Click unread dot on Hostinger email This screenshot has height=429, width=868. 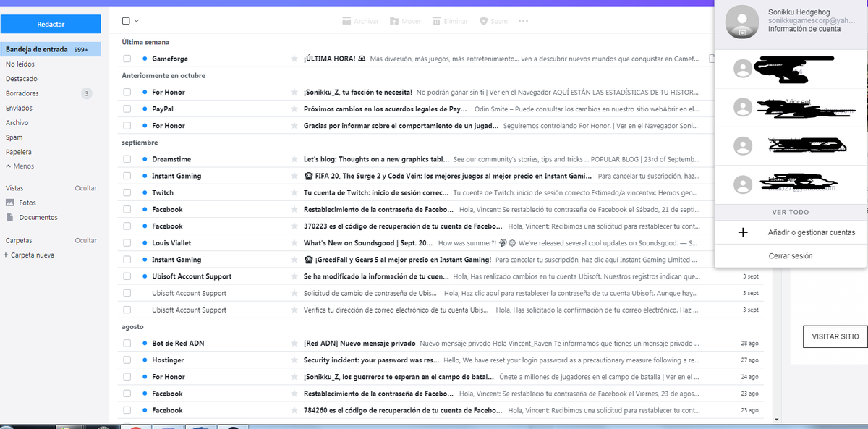[145, 360]
